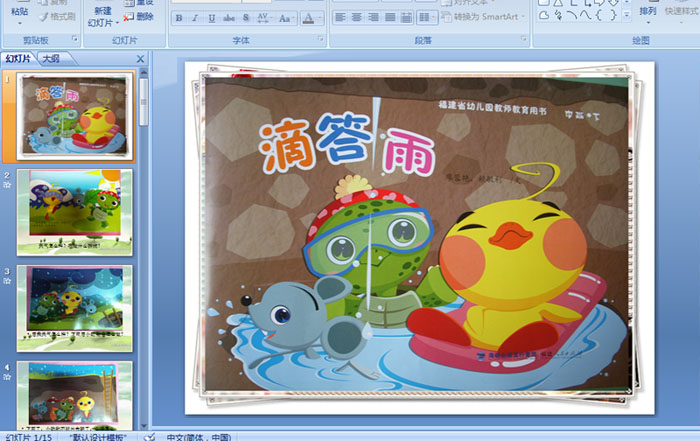Screen dimensions: 700x441
Task: Select slide 1 thumbnail
Action: [75, 116]
